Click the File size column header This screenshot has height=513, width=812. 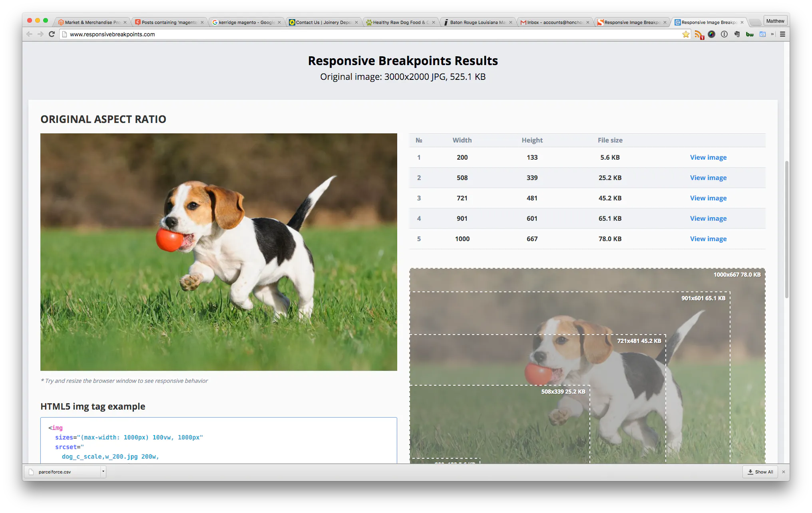coord(610,140)
